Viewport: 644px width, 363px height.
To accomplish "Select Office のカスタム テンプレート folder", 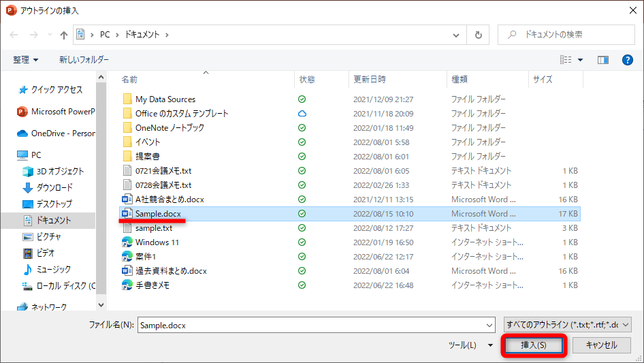I will pyautogui.click(x=182, y=114).
